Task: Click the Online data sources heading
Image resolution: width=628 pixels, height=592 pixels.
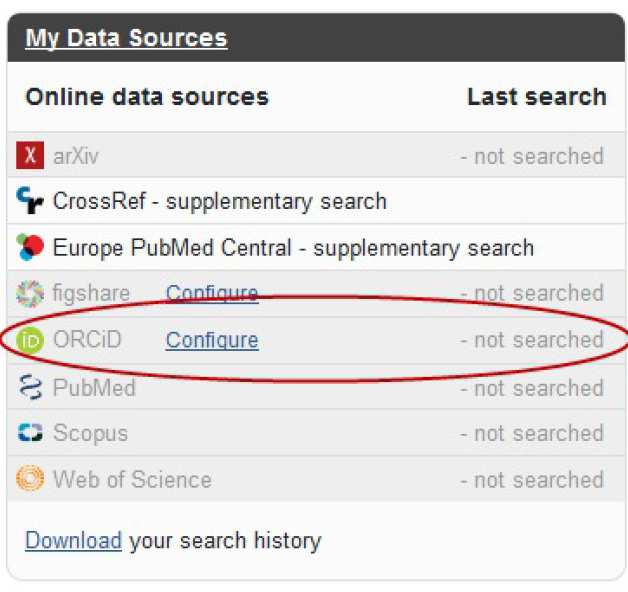Action: click(x=147, y=97)
